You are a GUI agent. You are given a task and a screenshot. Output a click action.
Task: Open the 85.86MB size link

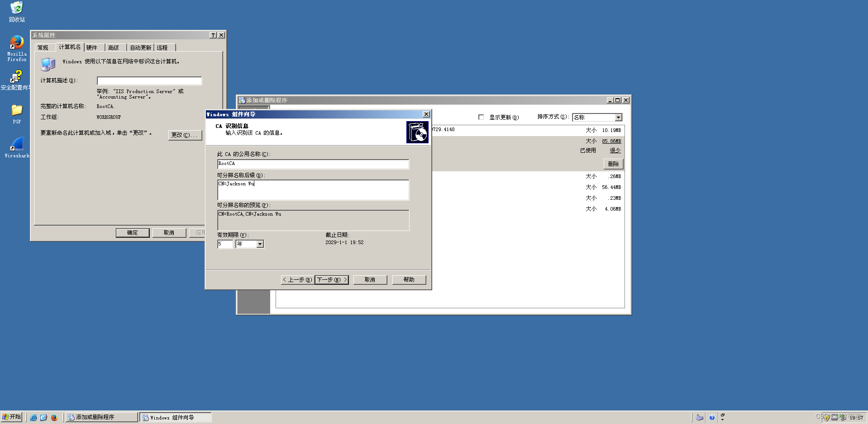611,141
